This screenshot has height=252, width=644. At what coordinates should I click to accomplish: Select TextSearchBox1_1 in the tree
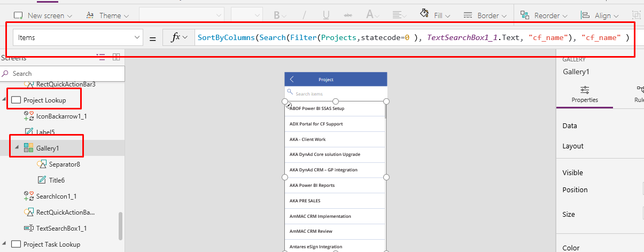(x=61, y=228)
